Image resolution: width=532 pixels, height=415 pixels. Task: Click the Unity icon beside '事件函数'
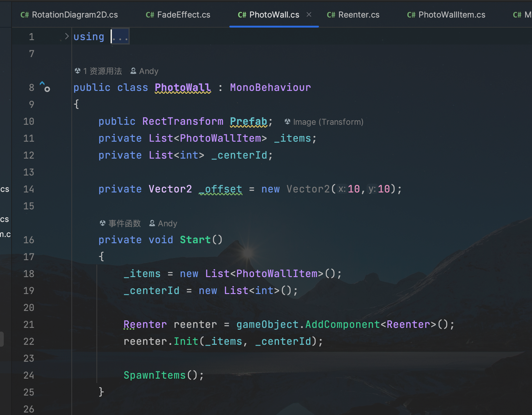point(102,223)
